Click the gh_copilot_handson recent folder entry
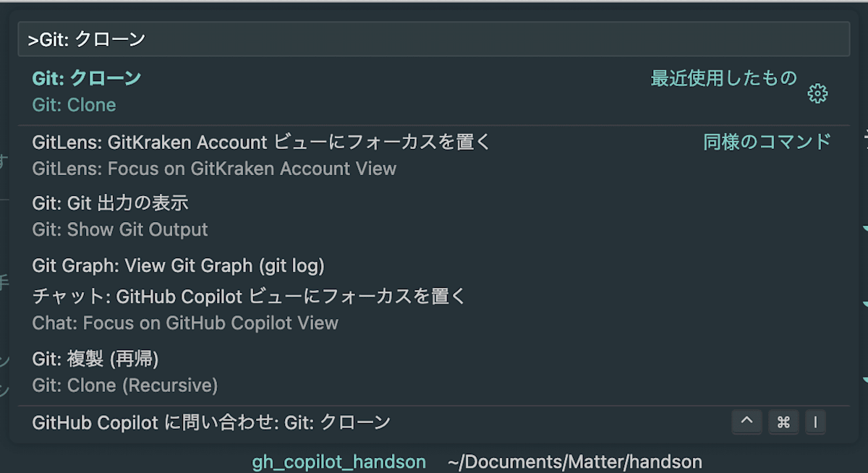The image size is (868, 473). pyautogui.click(x=339, y=462)
